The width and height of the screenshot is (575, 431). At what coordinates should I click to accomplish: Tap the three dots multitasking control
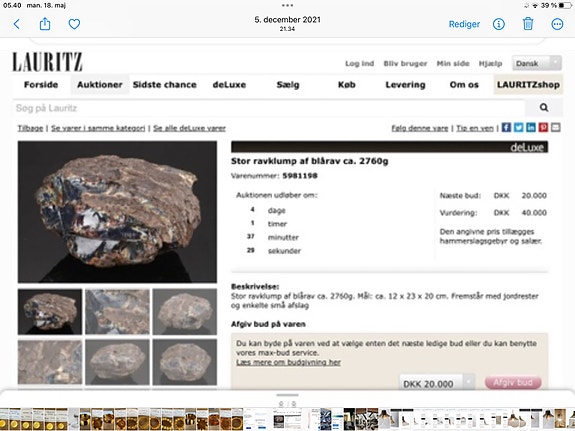coord(288,5)
